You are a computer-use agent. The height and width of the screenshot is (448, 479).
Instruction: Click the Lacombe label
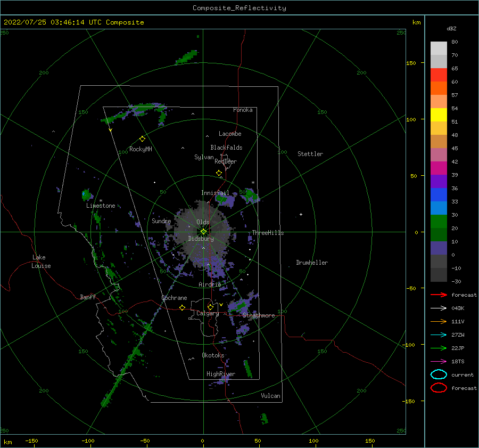pyautogui.click(x=230, y=134)
